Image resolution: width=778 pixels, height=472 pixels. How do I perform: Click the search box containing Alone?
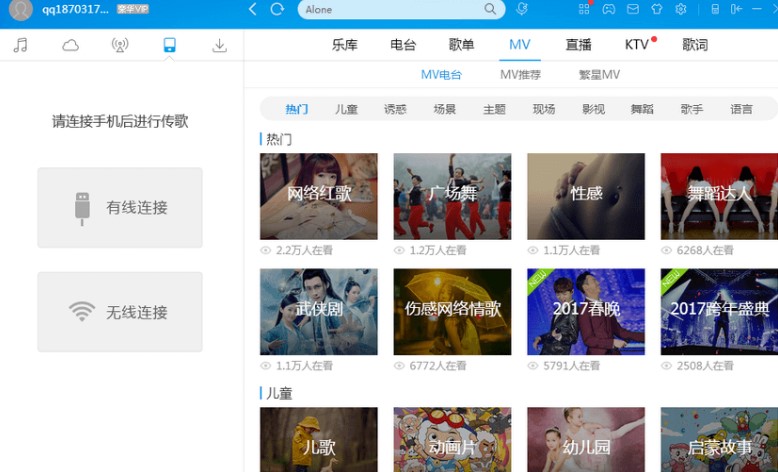coord(401,9)
